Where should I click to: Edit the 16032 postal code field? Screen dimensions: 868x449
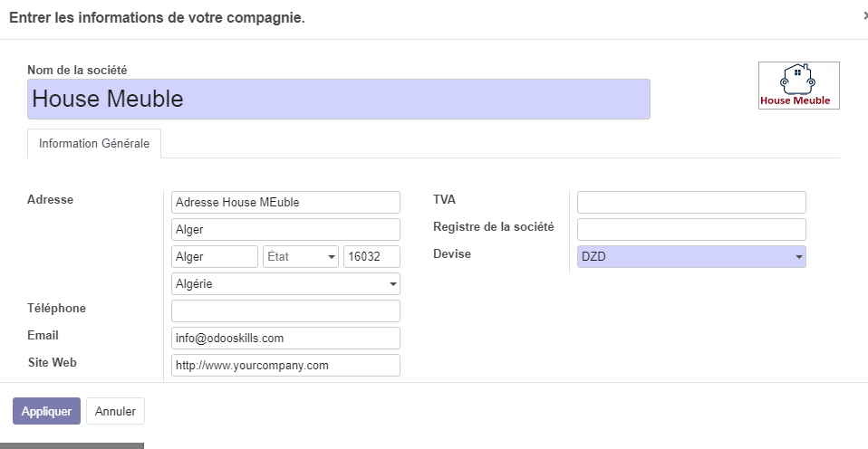tap(371, 257)
